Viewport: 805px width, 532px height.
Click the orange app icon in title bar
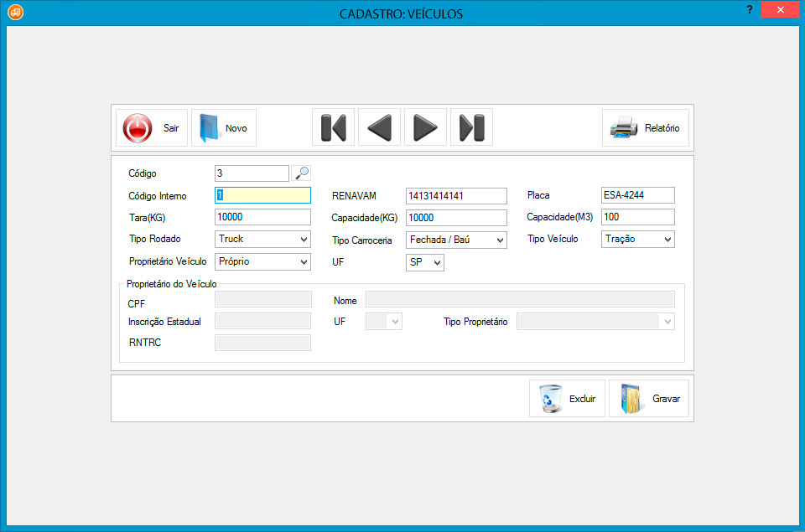pos(15,12)
